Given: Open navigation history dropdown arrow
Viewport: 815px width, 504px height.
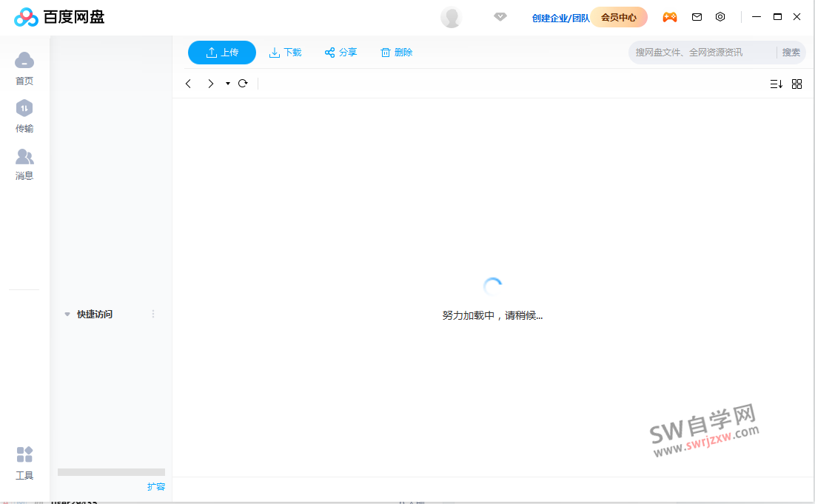Looking at the screenshot, I should (x=227, y=84).
